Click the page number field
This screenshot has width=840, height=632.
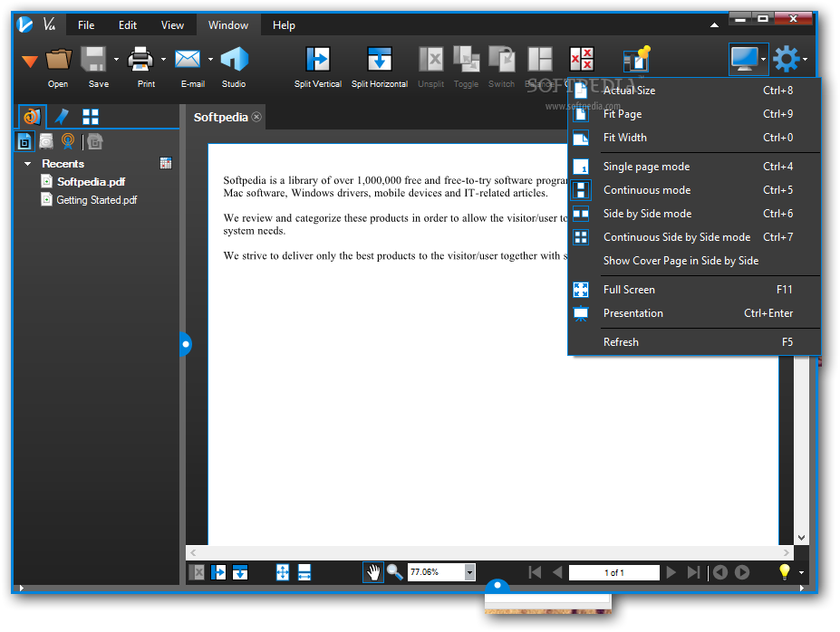coord(614,572)
